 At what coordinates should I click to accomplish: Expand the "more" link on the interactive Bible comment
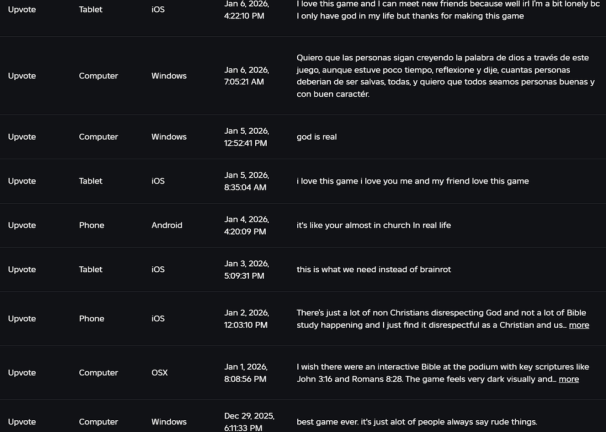point(568,379)
